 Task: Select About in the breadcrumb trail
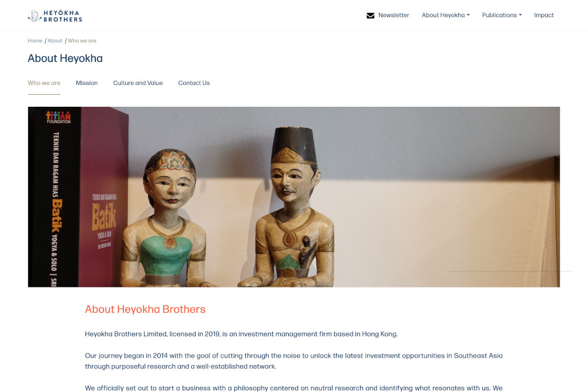pos(55,41)
